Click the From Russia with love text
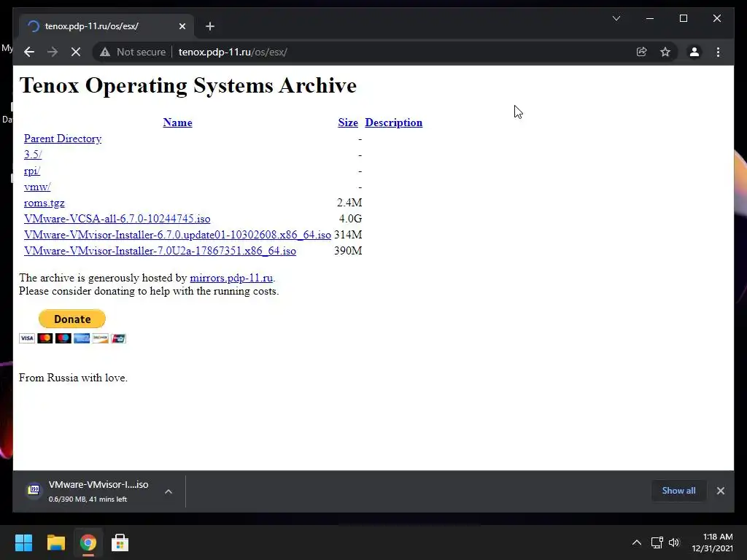This screenshot has width=747, height=560. tap(73, 378)
